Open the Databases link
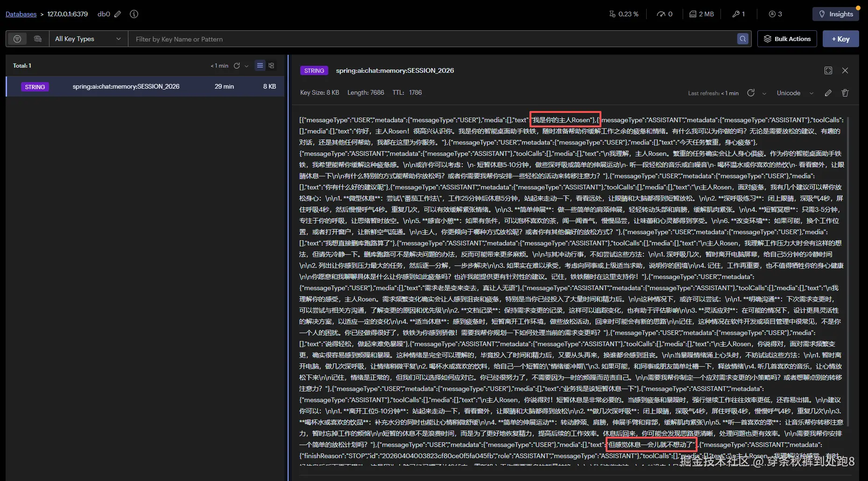 [21, 14]
